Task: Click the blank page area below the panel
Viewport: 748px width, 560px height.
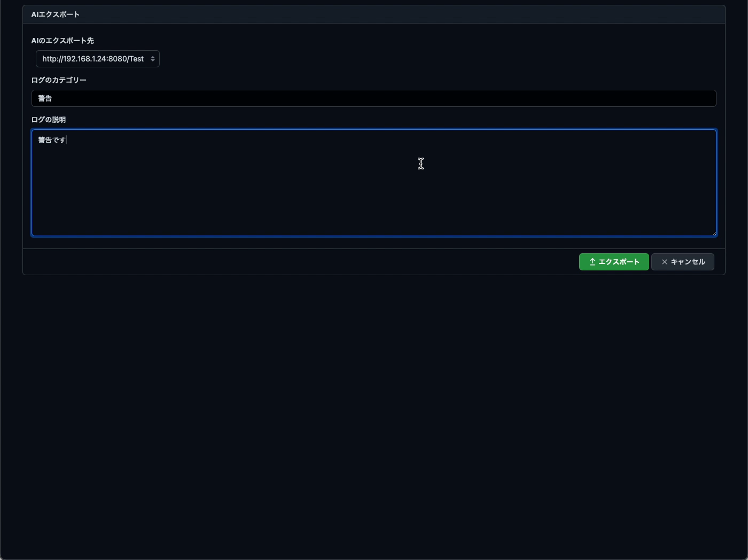Action: point(374,417)
